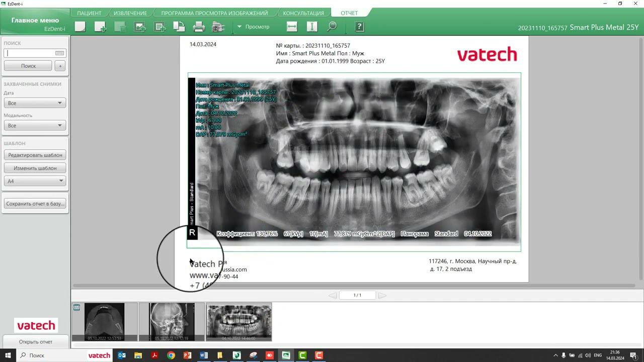Click the rotate page icon
This screenshot has height=362, width=644.
point(179,27)
